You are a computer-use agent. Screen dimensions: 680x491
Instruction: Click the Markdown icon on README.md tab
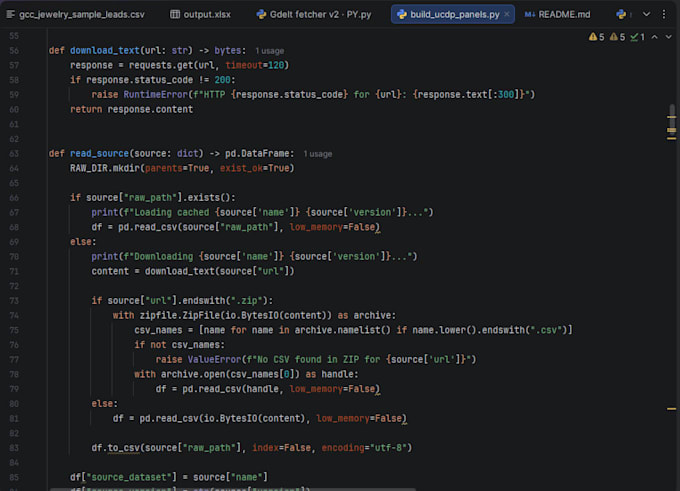tap(530, 14)
